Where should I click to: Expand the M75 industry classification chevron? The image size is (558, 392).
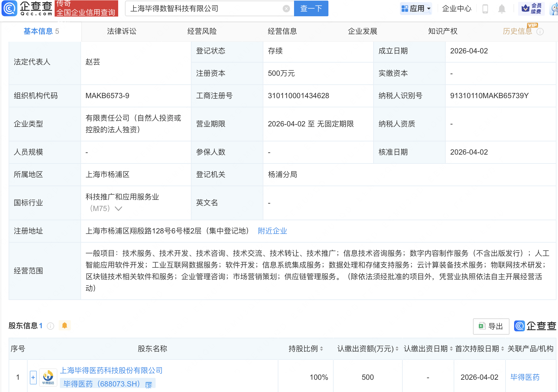click(x=118, y=209)
